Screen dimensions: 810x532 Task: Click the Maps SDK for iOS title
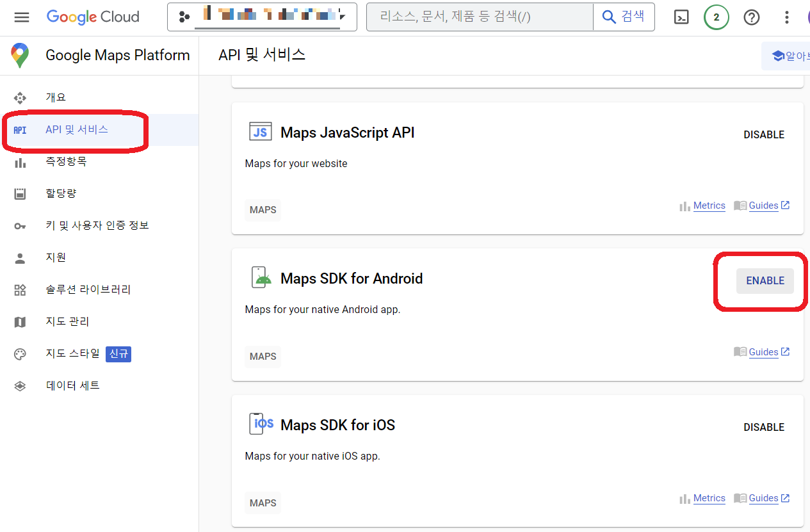click(x=337, y=425)
